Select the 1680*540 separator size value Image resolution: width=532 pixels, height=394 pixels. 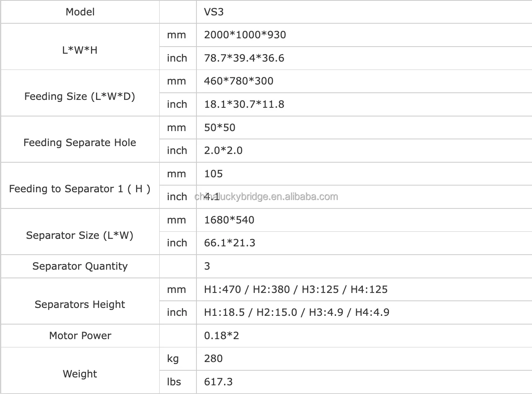tap(229, 220)
